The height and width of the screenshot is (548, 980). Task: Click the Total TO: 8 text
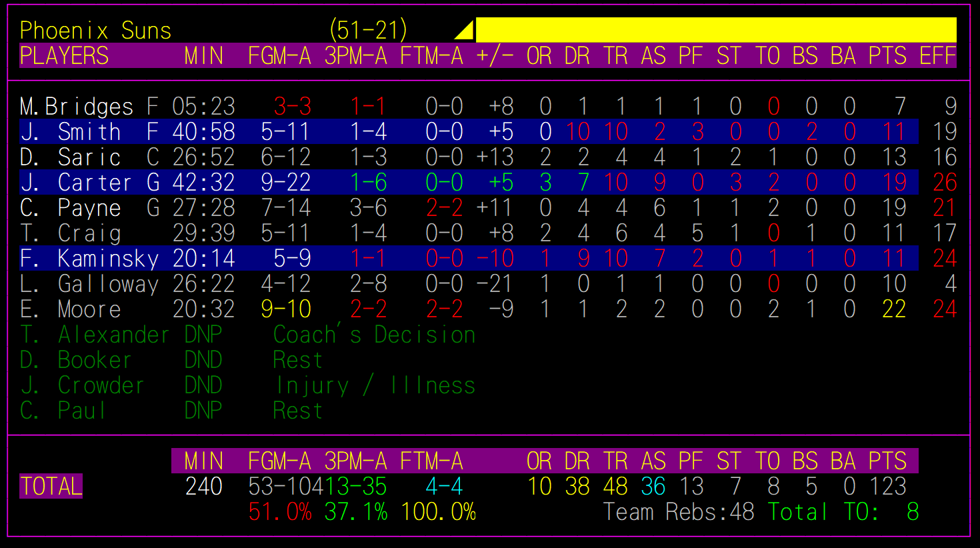click(843, 512)
